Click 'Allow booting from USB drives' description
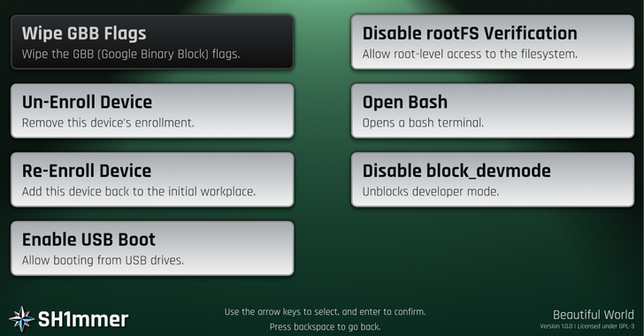644x336 pixels. (103, 261)
